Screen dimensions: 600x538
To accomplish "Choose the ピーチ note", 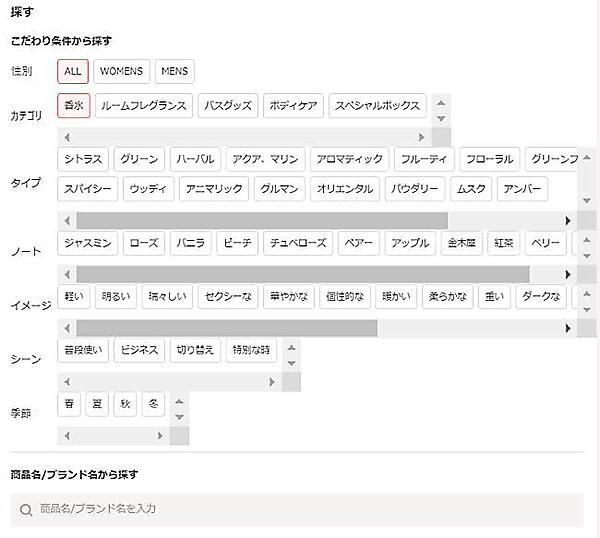I will pos(237,243).
